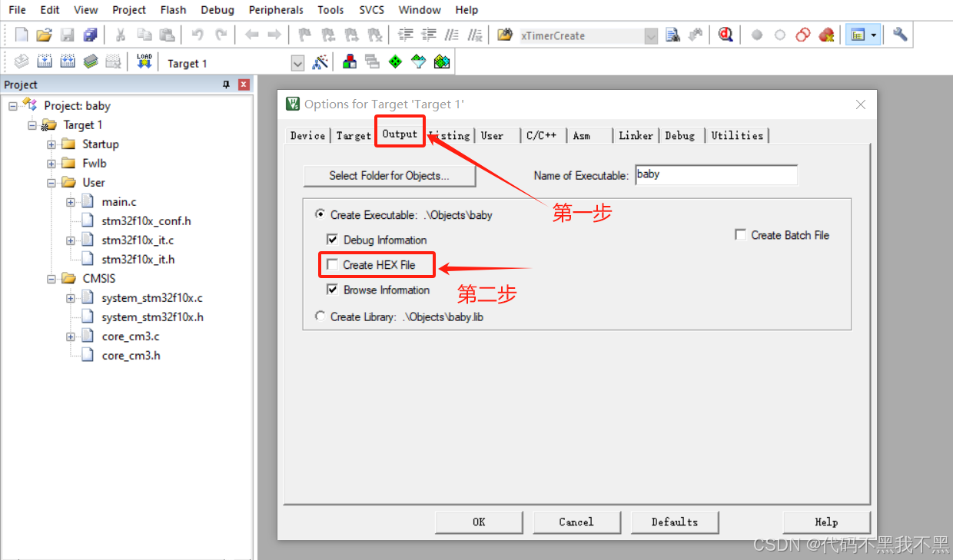Click the Undo arrow icon
The height and width of the screenshot is (560, 953).
click(x=198, y=35)
